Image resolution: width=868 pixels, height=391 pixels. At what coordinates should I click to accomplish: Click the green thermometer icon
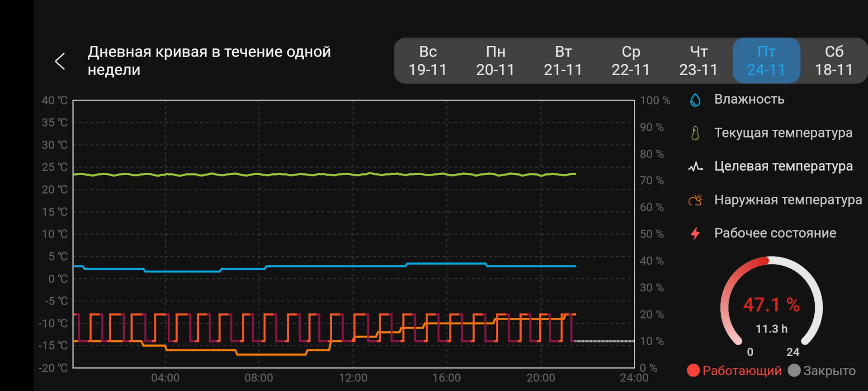(695, 134)
